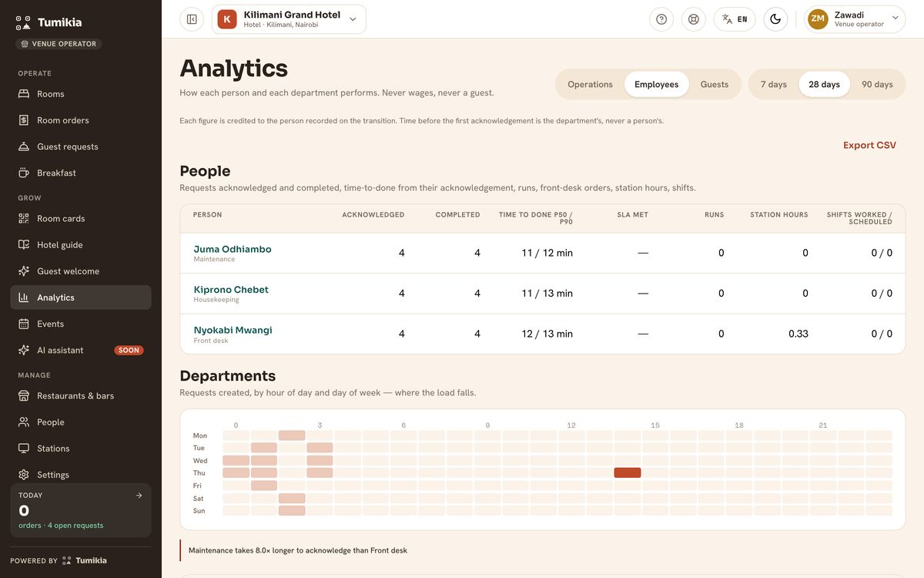Click the SOON badge by AI assistant
The width and height of the screenshot is (924, 578).
(129, 350)
